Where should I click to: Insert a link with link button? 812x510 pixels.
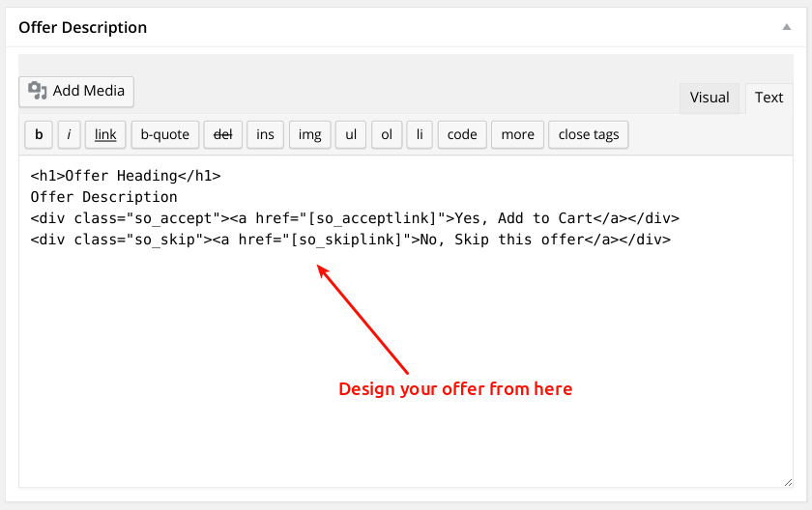[x=105, y=134]
